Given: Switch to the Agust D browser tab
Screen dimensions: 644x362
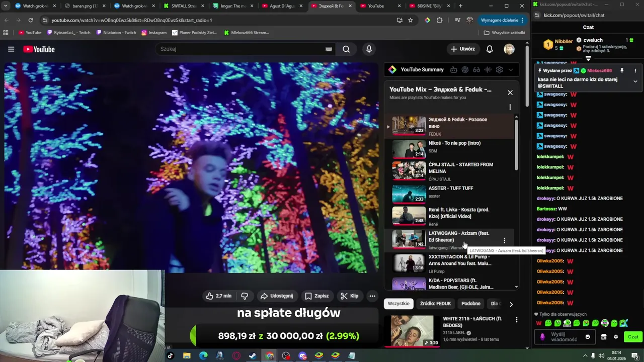Looking at the screenshot, I should (283, 6).
